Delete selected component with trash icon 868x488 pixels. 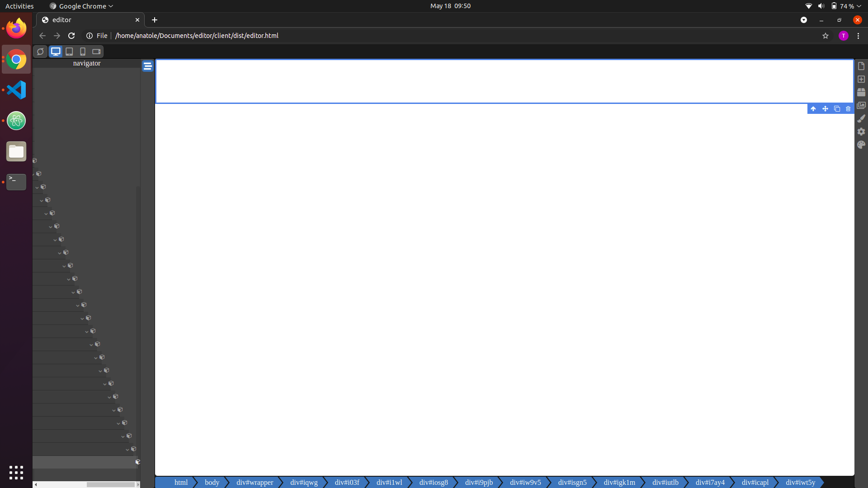[848, 109]
